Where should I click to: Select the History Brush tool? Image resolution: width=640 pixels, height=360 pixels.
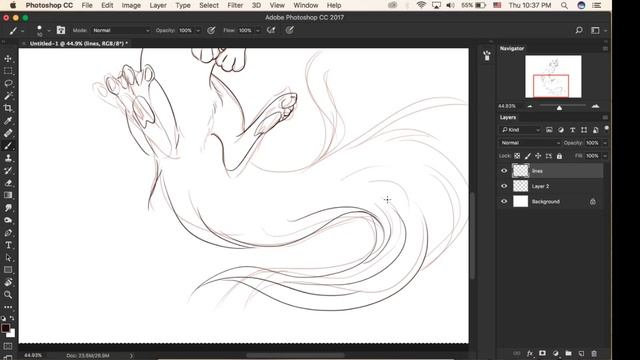[x=8, y=171]
